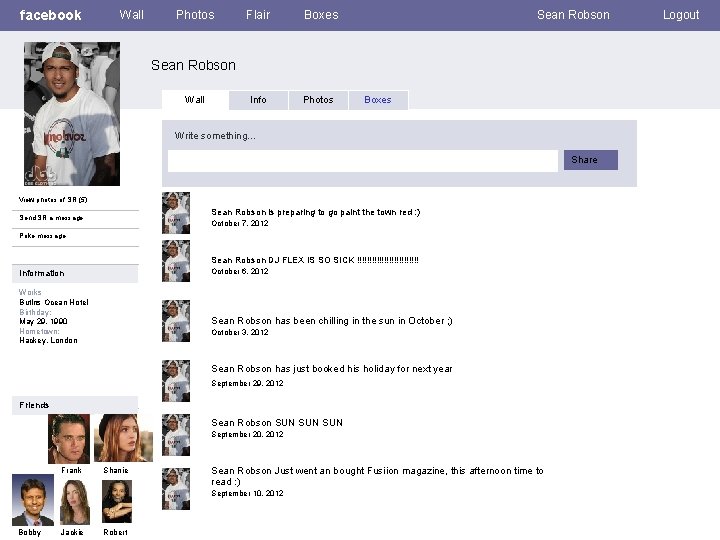
Task: Click the name Jackie under friends
Action: pyautogui.click(x=72, y=532)
